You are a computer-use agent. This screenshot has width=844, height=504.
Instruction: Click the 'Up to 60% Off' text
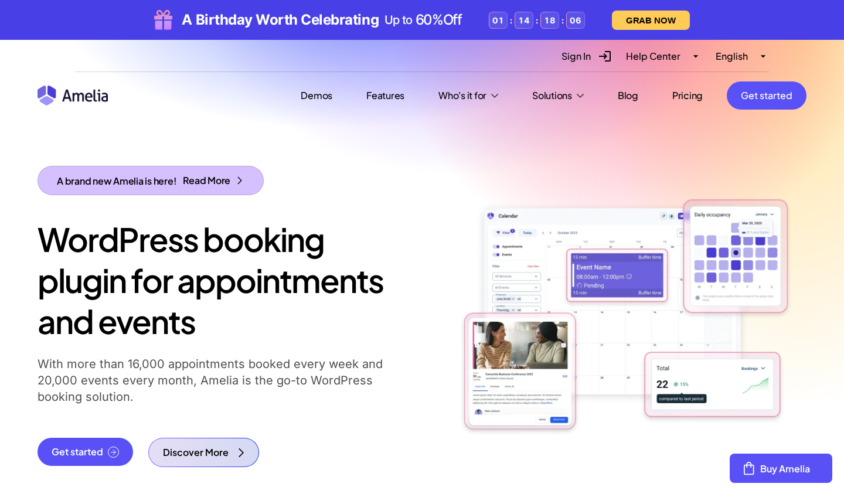(x=423, y=20)
